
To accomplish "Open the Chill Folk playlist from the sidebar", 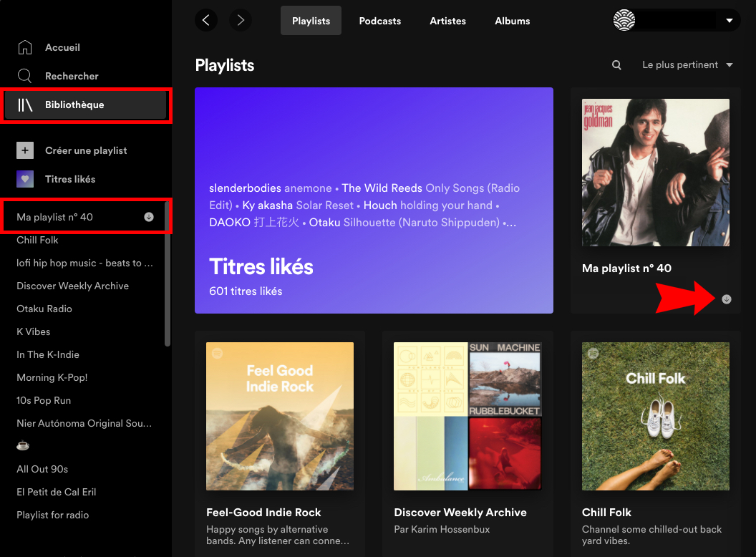I will 37,240.
